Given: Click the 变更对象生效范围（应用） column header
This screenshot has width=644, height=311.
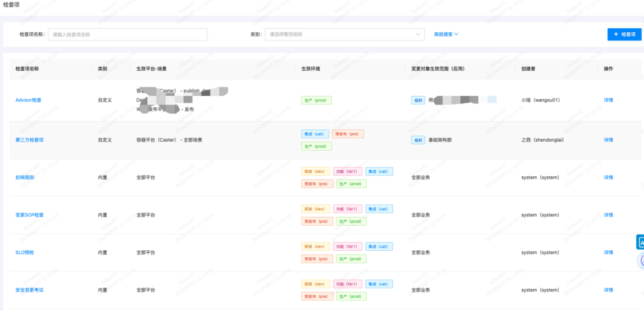Looking at the screenshot, I should pos(438,69).
